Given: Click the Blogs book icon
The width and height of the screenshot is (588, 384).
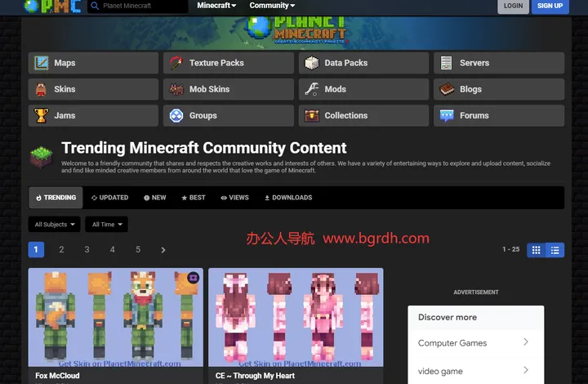Looking at the screenshot, I should pos(447,89).
